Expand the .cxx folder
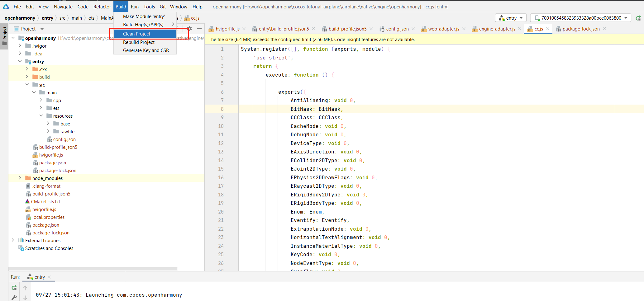644x301 pixels. point(27,69)
